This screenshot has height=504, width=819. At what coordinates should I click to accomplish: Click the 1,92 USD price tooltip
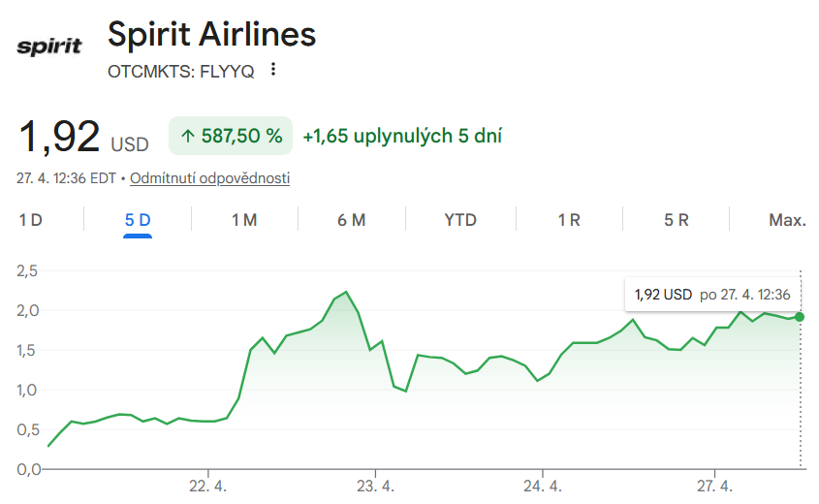tap(712, 295)
